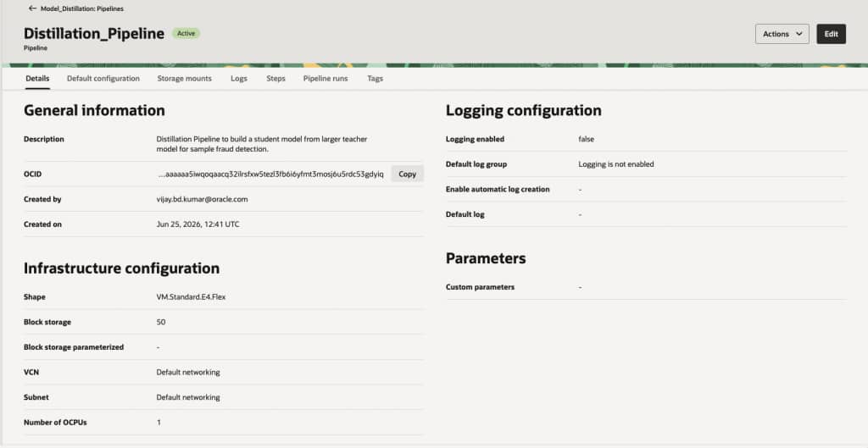The image size is (868, 448).
Task: Open the Tags tab
Action: tap(375, 79)
